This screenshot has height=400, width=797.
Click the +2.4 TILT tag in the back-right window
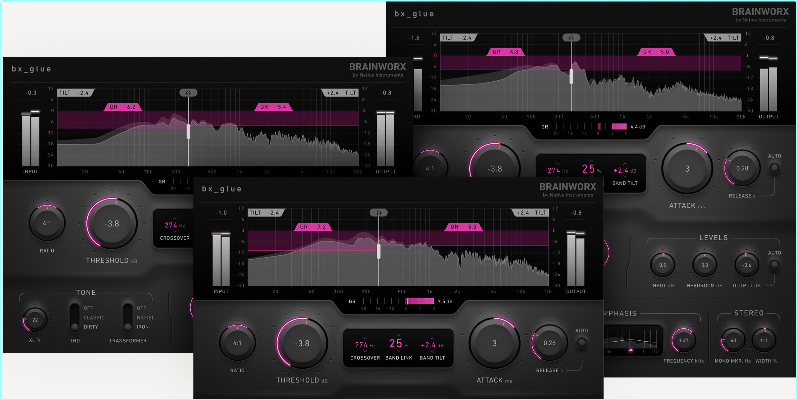pos(722,38)
